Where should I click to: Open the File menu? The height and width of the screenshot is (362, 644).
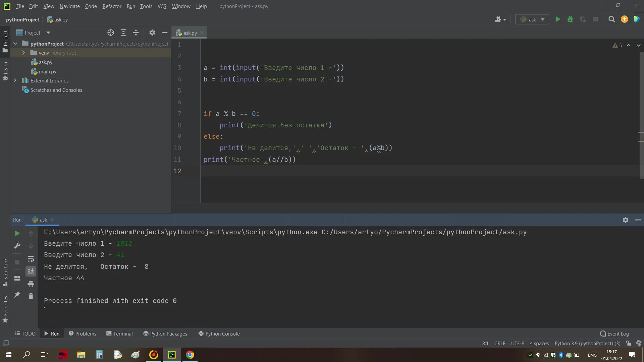coord(20,6)
